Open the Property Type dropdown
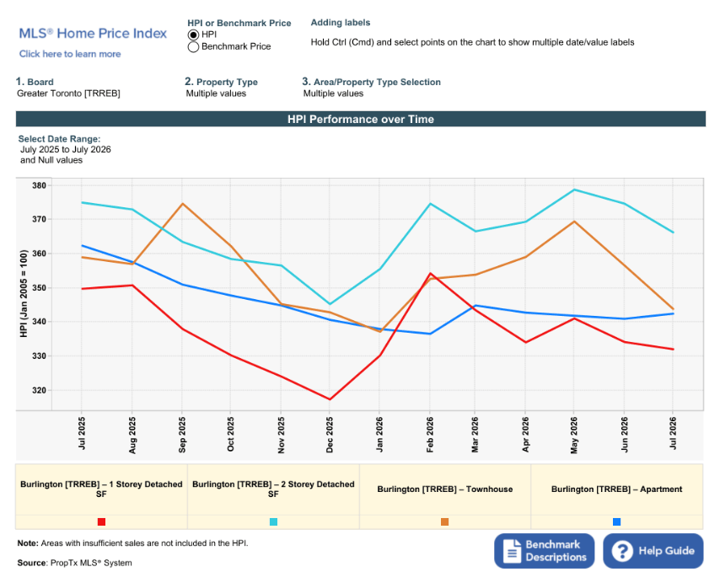720x588 pixels. [216, 94]
